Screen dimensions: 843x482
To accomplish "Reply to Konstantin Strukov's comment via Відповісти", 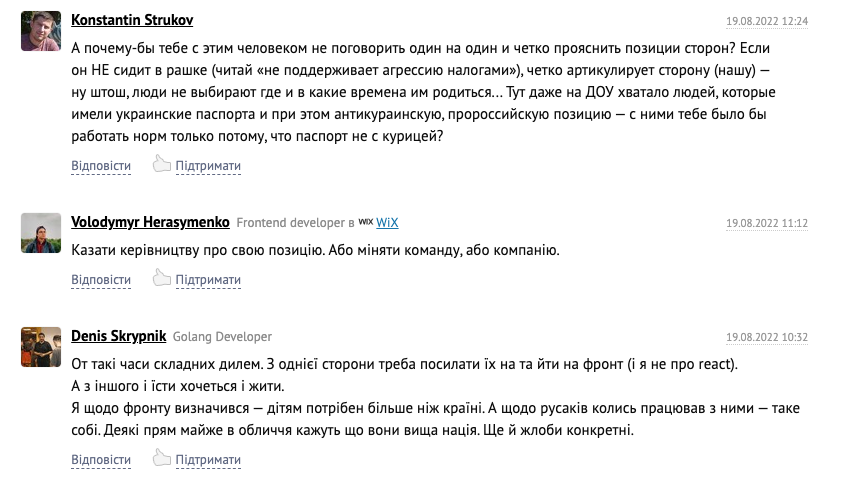I will 101,166.
